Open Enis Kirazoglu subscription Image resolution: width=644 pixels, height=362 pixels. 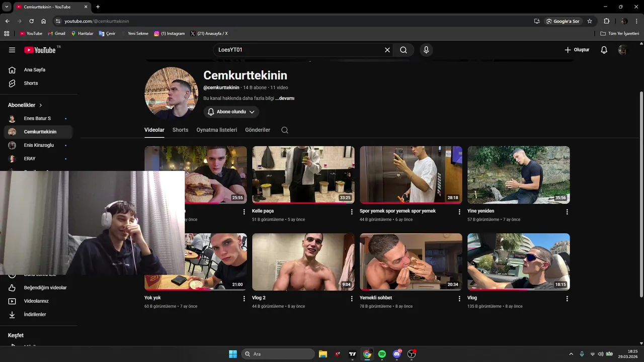(38, 145)
